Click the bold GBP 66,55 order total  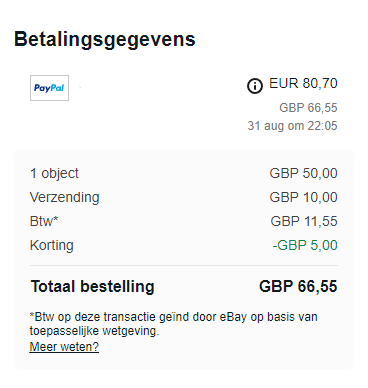point(298,287)
